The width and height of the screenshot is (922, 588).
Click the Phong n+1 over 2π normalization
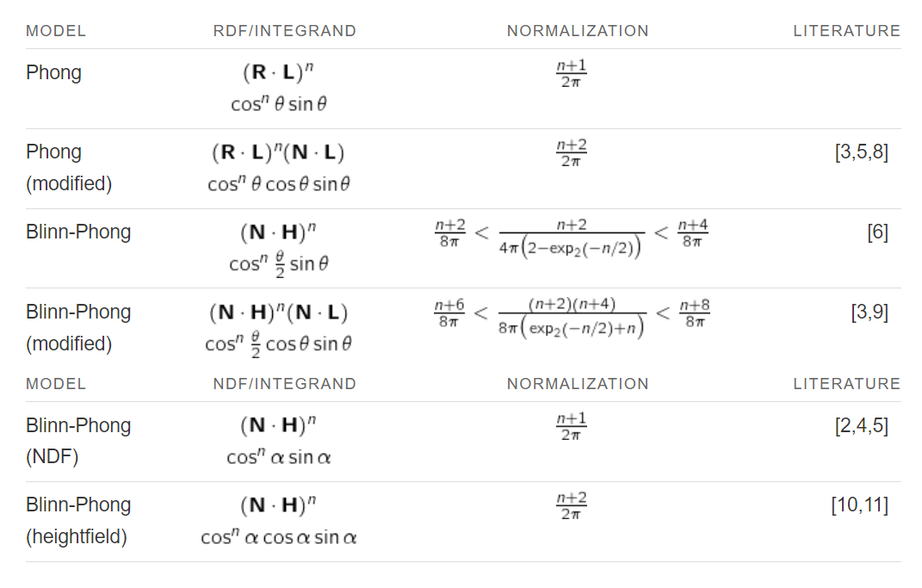coord(571,73)
